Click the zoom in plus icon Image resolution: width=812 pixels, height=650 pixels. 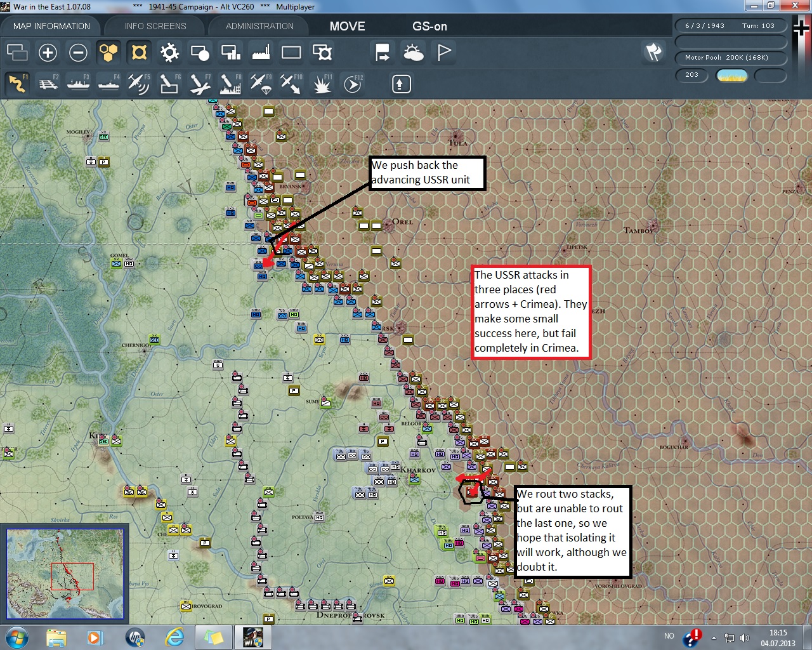coord(48,52)
